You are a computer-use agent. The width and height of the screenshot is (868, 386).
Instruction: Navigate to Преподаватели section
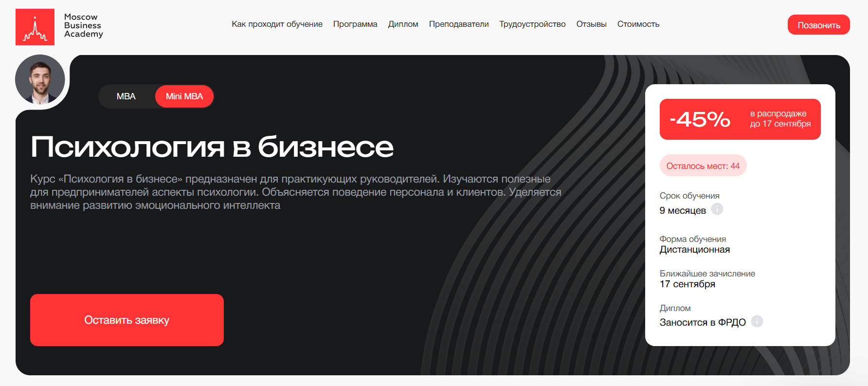459,24
